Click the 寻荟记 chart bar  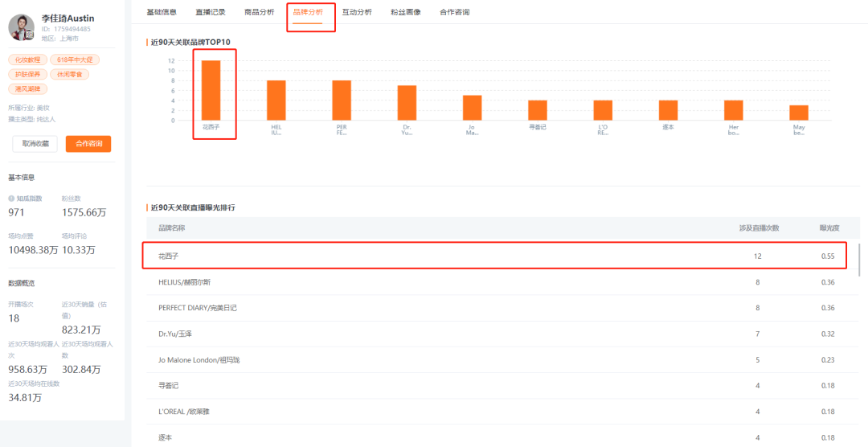click(538, 110)
